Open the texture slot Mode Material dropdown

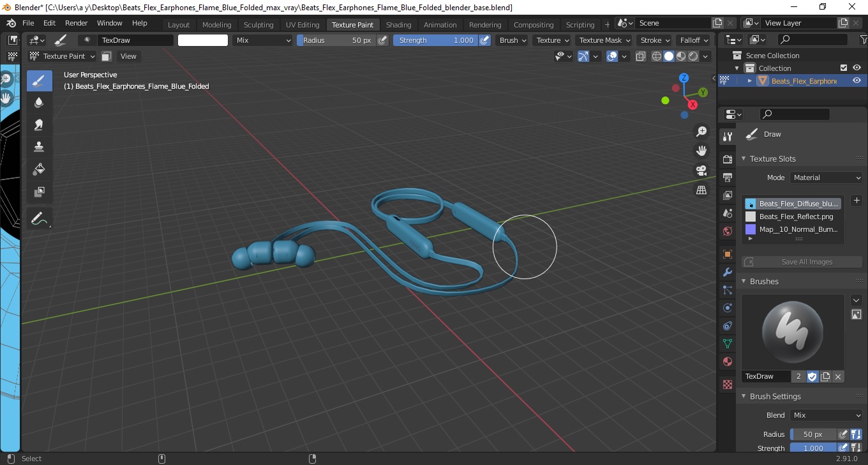827,178
